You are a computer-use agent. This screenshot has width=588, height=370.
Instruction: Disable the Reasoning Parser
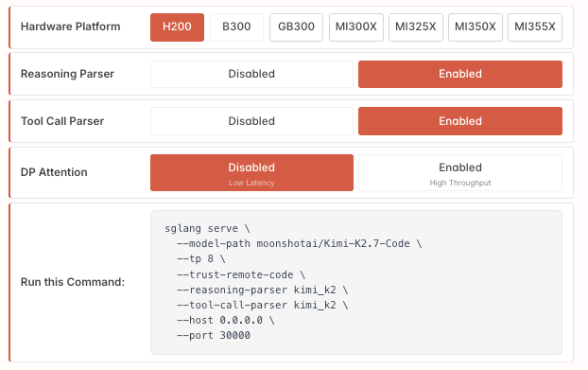(x=251, y=75)
